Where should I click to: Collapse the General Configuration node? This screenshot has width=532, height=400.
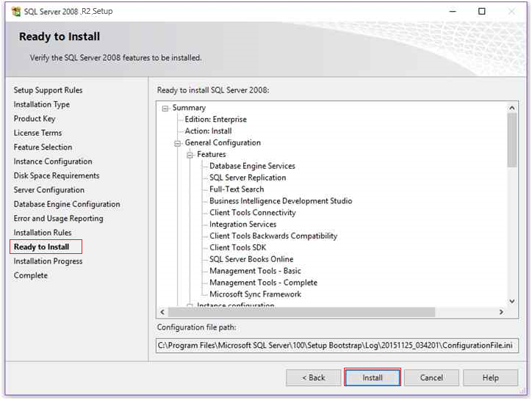pyautogui.click(x=177, y=143)
